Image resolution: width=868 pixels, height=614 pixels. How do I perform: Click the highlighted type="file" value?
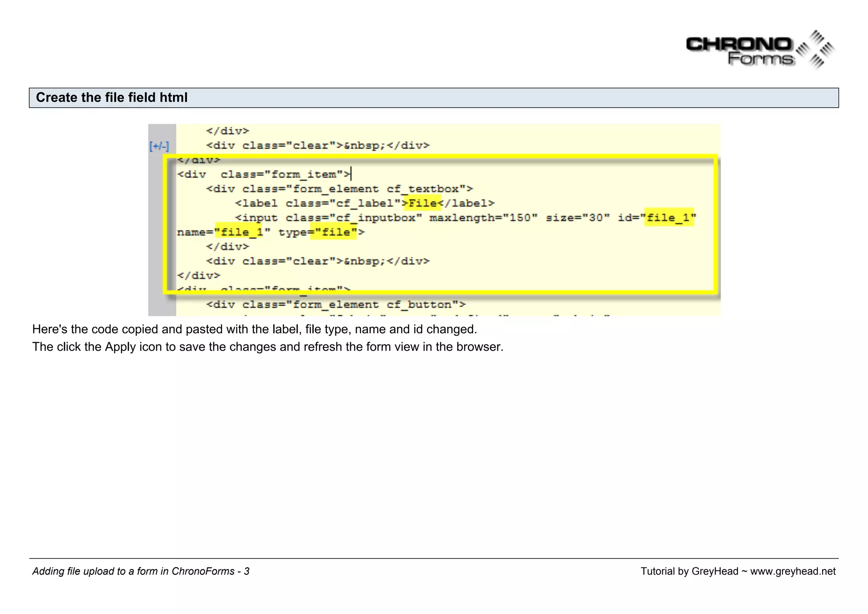click(x=334, y=232)
